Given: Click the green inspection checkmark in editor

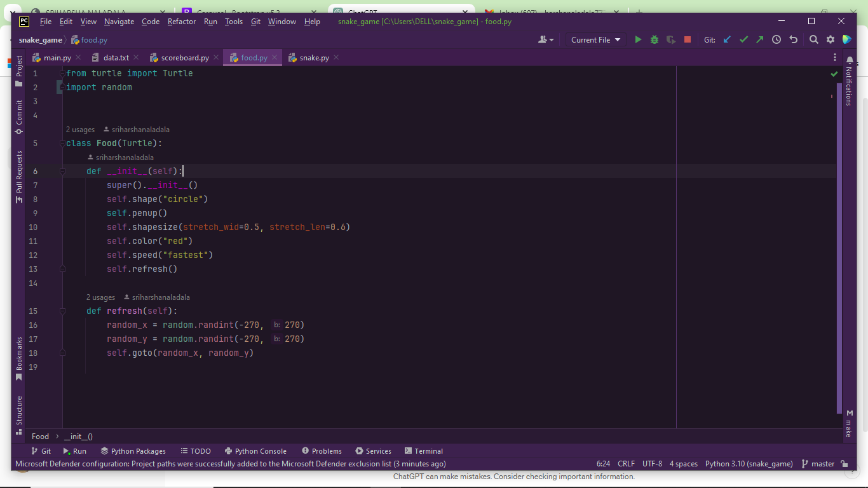Looking at the screenshot, I should tap(834, 74).
